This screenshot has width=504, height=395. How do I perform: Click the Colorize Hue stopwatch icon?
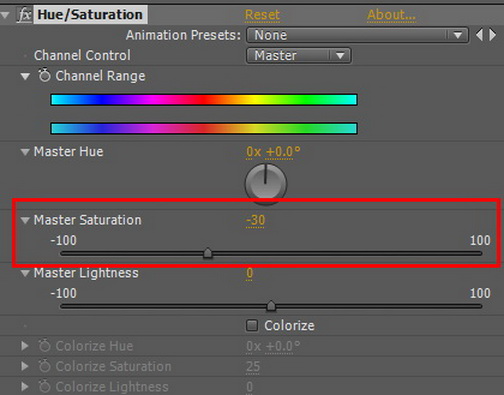coord(44,346)
